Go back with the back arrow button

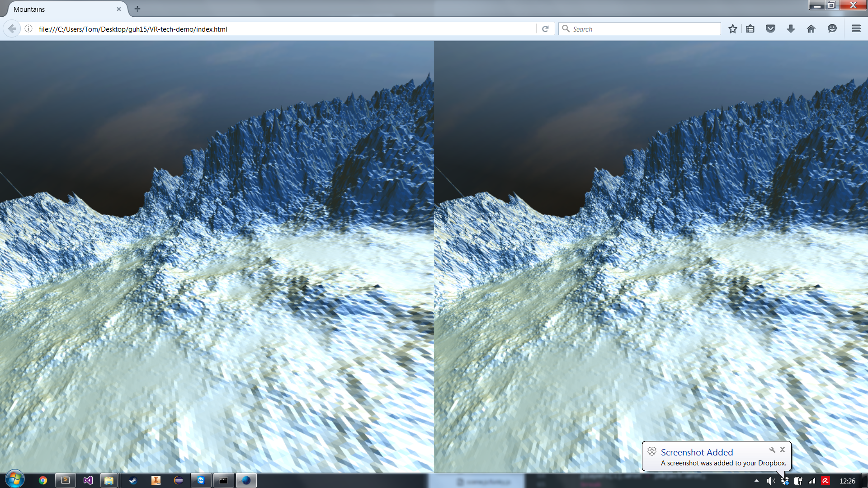12,29
